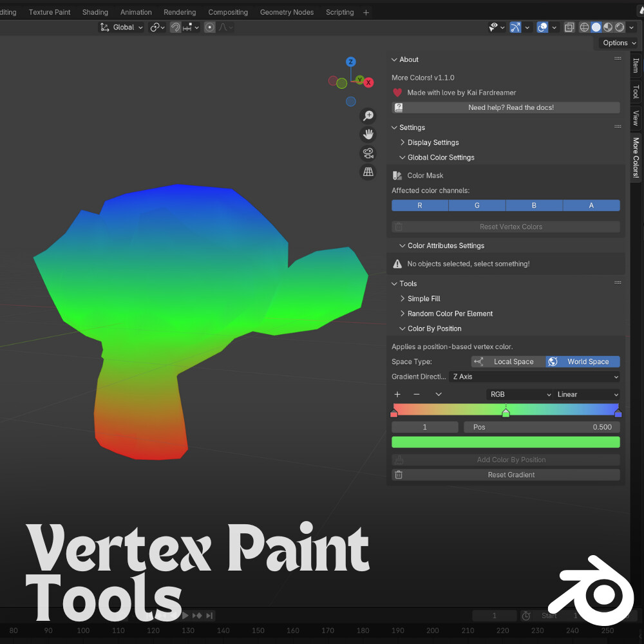This screenshot has height=644, width=644.
Task: Toggle the G color channel button
Action: [477, 205]
